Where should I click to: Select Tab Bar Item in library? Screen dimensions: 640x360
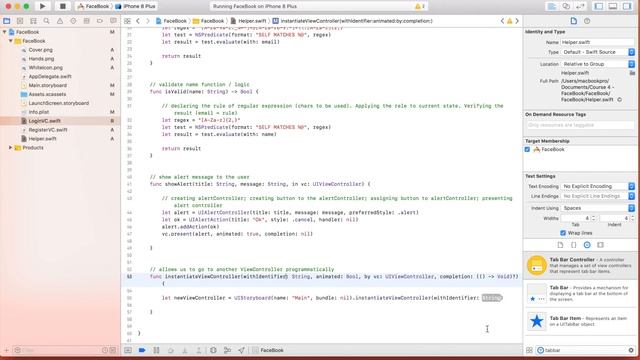580,321
